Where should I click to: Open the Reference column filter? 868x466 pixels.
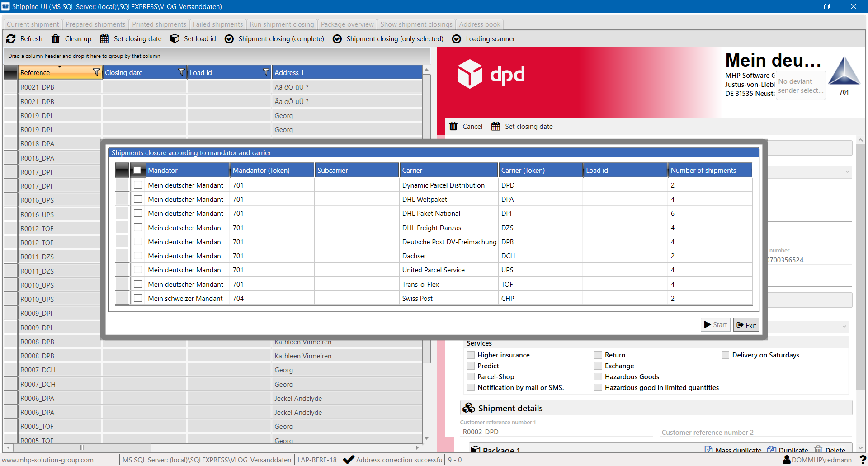[96, 72]
